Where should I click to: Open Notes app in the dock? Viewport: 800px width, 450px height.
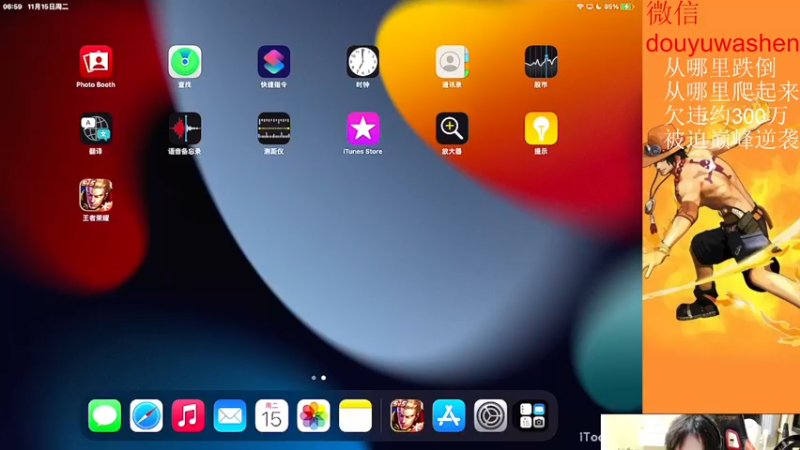pyautogui.click(x=356, y=416)
